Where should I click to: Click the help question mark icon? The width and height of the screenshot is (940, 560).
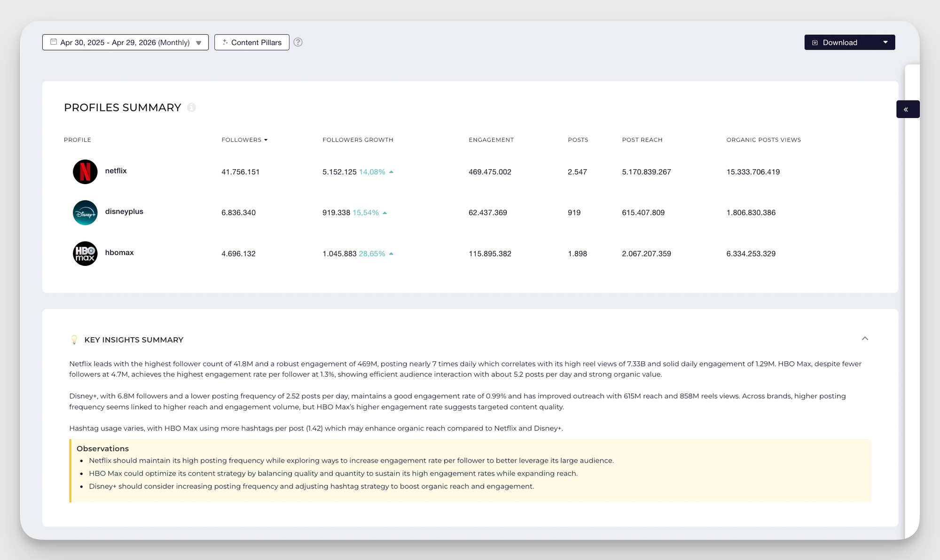coord(298,42)
